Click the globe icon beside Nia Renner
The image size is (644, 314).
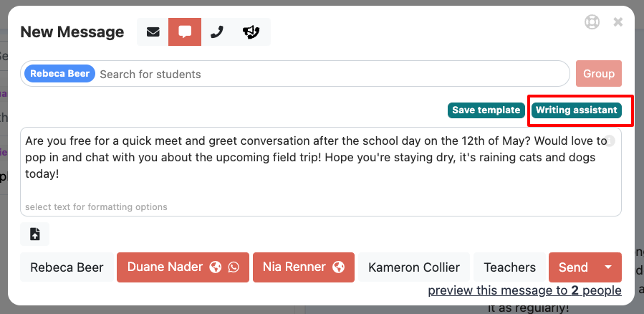(x=339, y=267)
